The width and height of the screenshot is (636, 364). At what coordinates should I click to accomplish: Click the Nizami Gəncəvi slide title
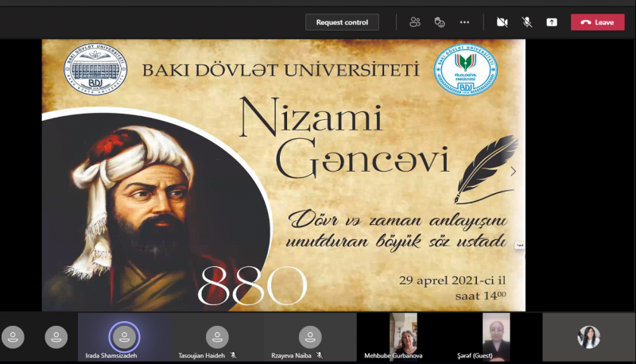point(345,138)
